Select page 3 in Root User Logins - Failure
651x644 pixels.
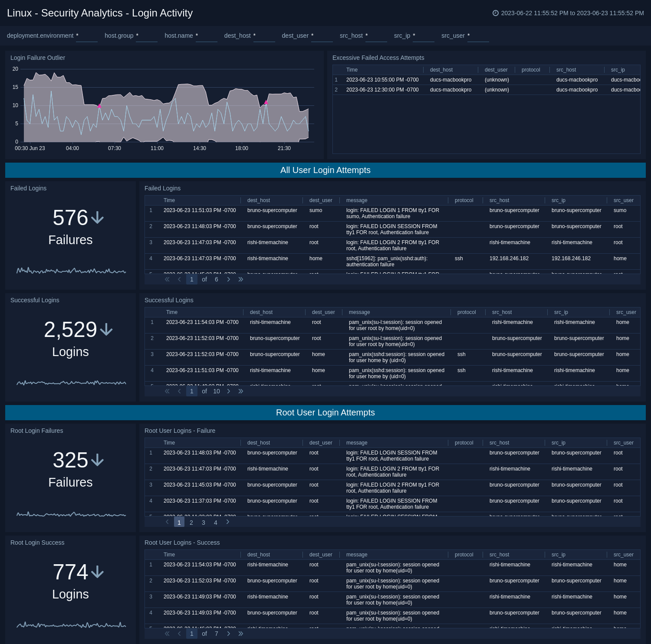[x=204, y=523]
